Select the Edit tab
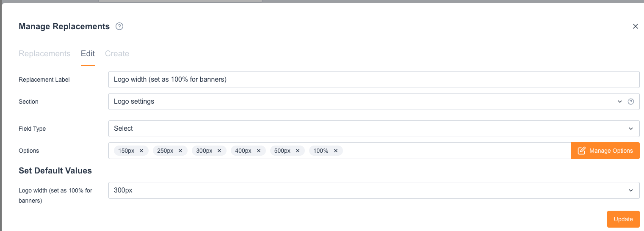The width and height of the screenshot is (644, 231). pos(88,54)
